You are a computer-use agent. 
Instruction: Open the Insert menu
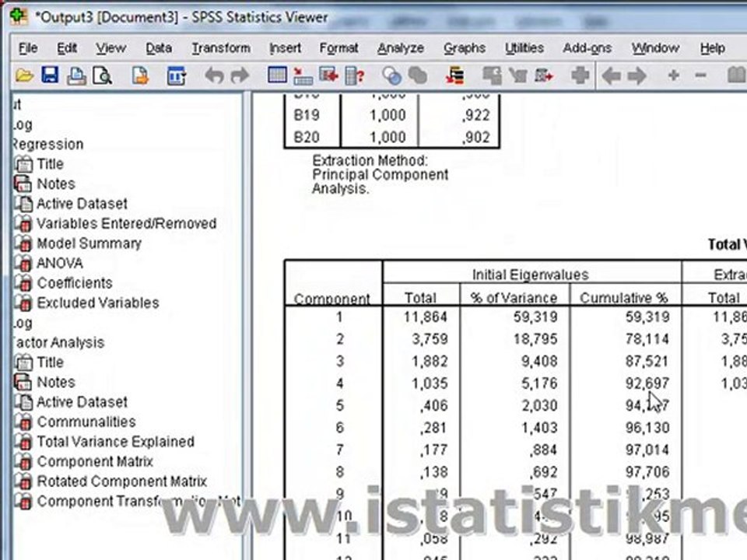pos(285,48)
